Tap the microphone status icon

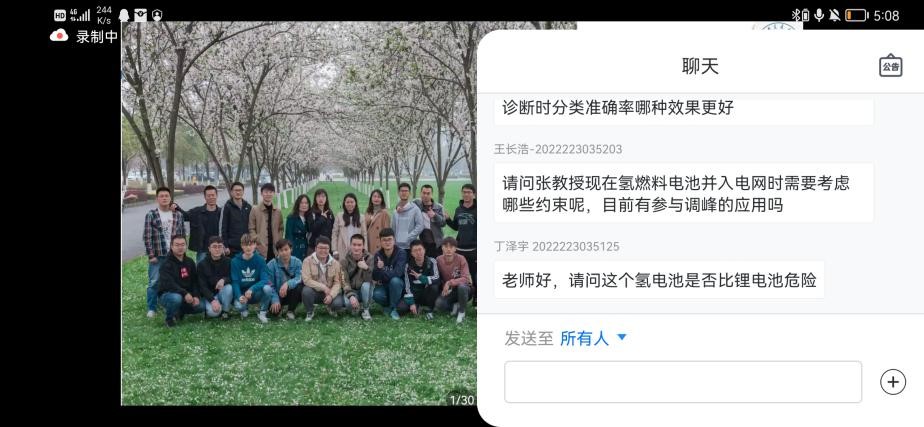819,15
